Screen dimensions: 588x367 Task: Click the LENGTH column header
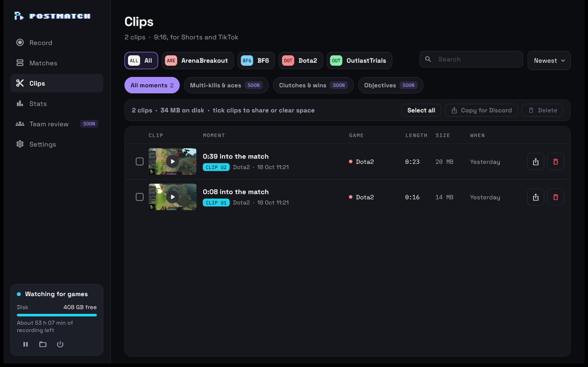tap(416, 135)
